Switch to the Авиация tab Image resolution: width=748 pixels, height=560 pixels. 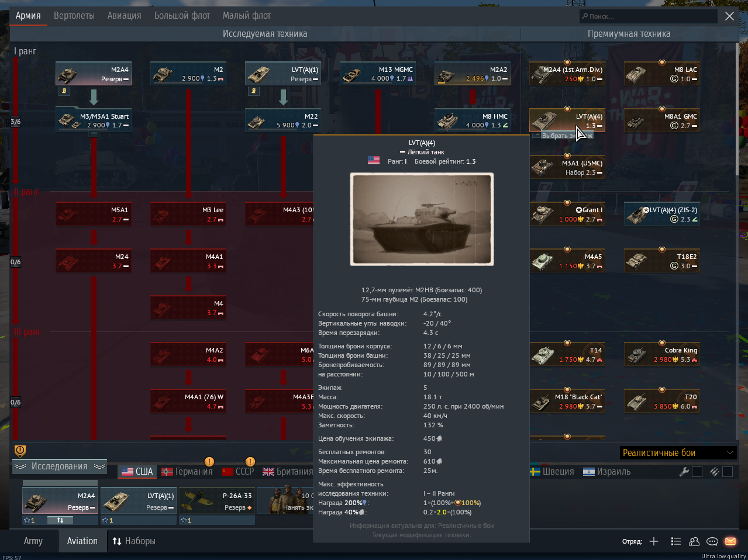[x=124, y=16]
